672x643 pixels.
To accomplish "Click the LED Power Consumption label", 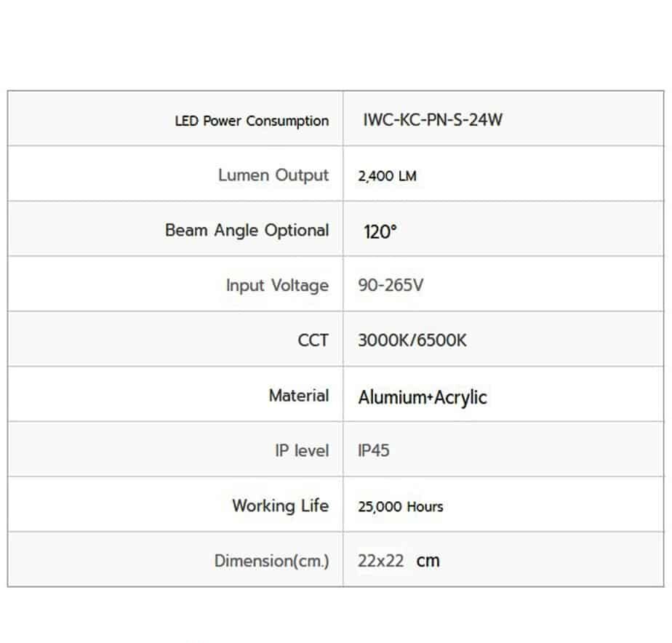I will pos(252,121).
